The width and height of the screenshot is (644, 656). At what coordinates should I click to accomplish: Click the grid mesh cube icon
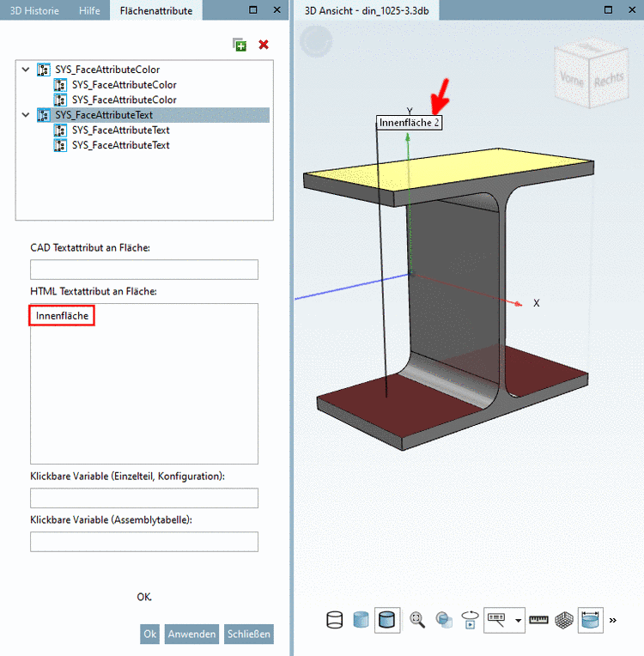pyautogui.click(x=564, y=620)
